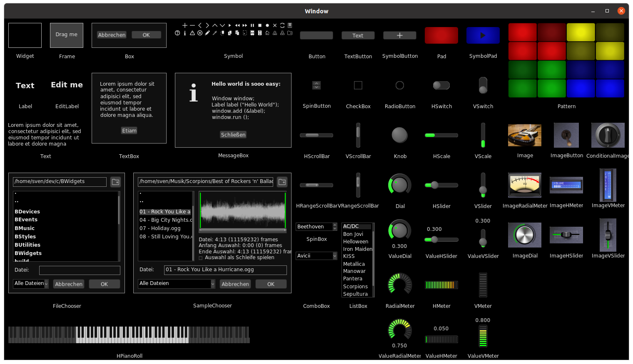The width and height of the screenshot is (633, 364).
Task: Toggle the HSwitch
Action: [x=441, y=85]
